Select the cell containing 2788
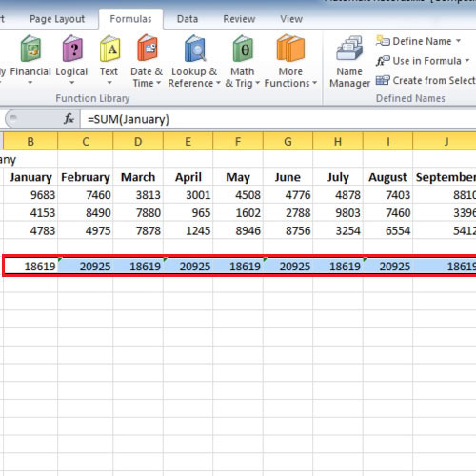The height and width of the screenshot is (476, 476). [x=288, y=212]
